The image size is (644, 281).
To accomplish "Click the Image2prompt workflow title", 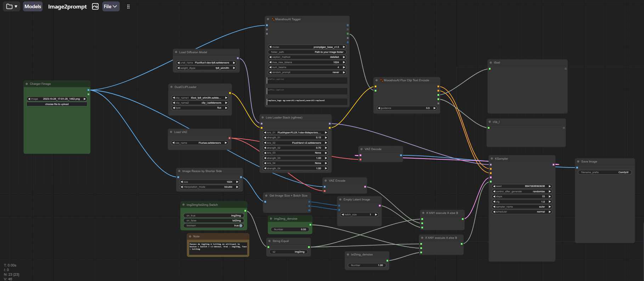I will point(67,6).
